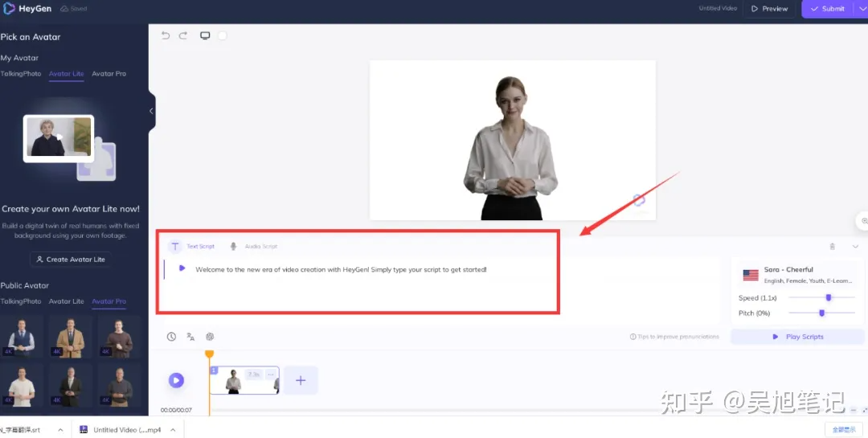868x438 pixels.
Task: Add a new scene with plus button
Action: [x=301, y=380]
